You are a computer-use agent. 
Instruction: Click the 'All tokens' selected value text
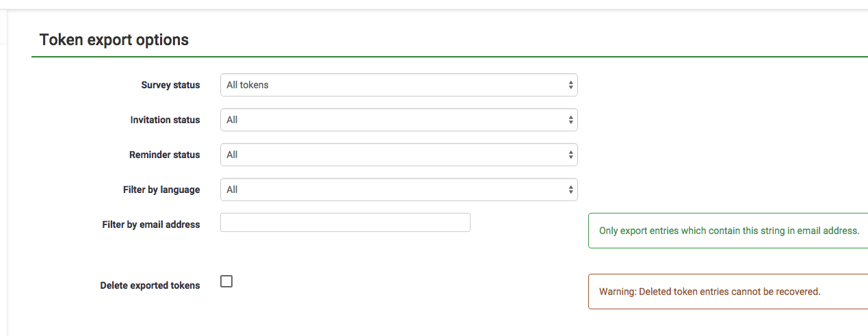tap(248, 86)
